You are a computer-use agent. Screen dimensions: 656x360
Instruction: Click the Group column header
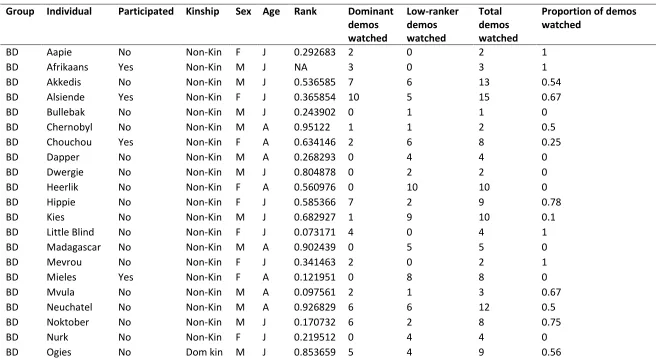pos(20,11)
